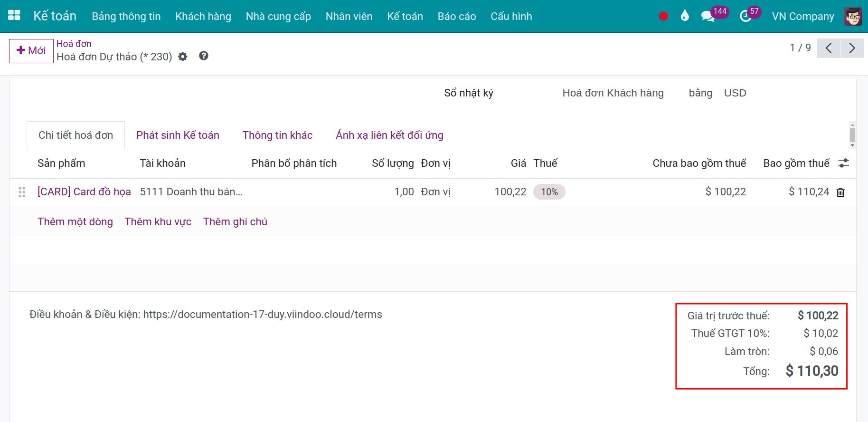
Task: Open the user avatar menu
Action: click(x=853, y=16)
